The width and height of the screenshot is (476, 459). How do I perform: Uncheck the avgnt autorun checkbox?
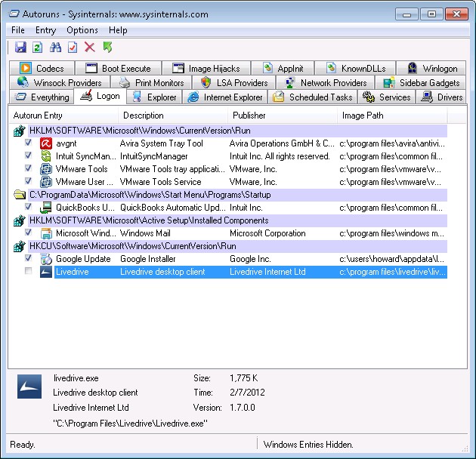coord(28,142)
